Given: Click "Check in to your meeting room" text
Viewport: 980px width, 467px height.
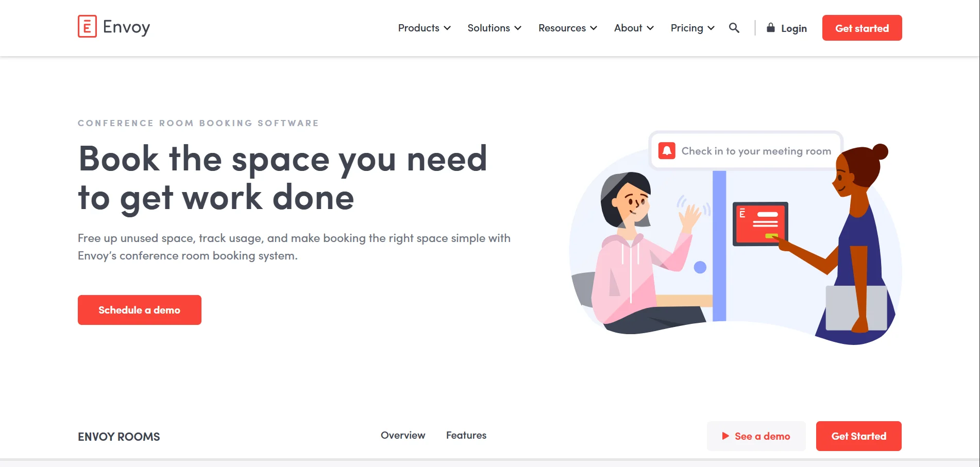Looking at the screenshot, I should 756,151.
